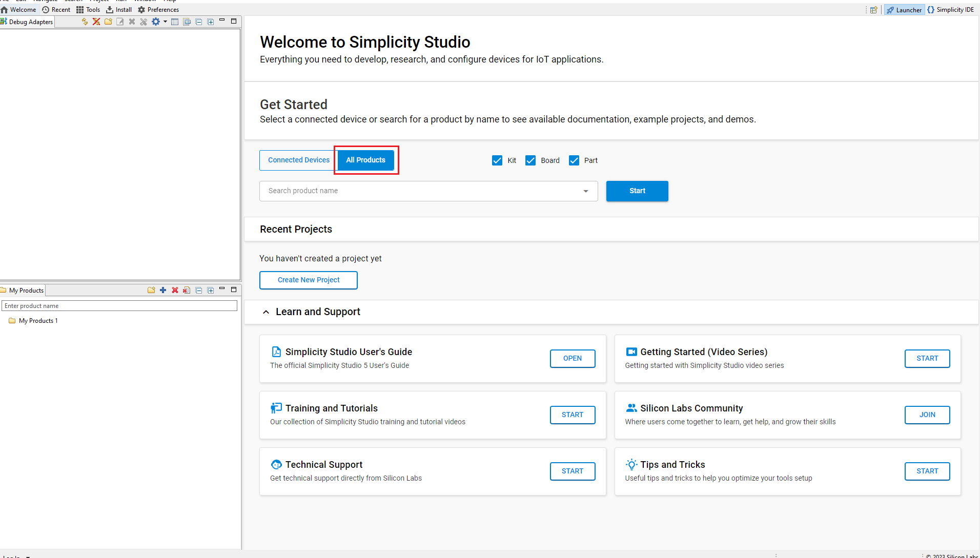Click the table view icon in Debug Adapters
980x558 pixels.
pos(175,22)
